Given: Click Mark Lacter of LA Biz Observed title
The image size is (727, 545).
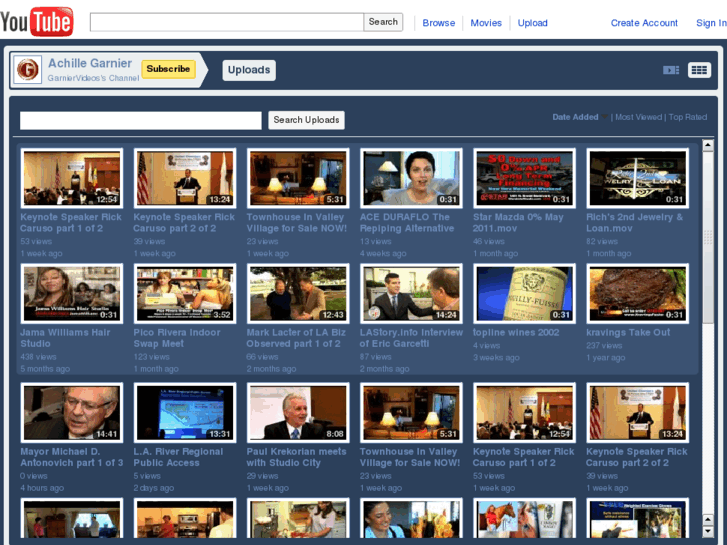Looking at the screenshot, I should pyautogui.click(x=296, y=338).
